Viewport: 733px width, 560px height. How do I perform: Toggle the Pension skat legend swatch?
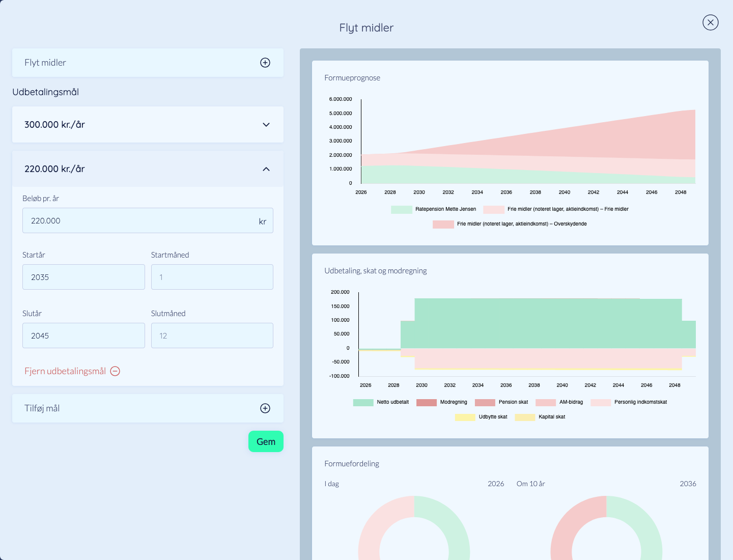pos(485,402)
